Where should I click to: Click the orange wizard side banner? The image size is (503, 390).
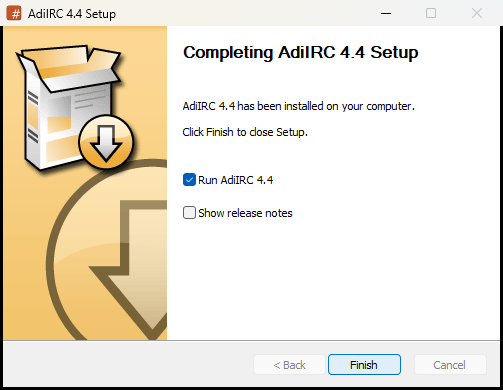pyautogui.click(x=85, y=183)
